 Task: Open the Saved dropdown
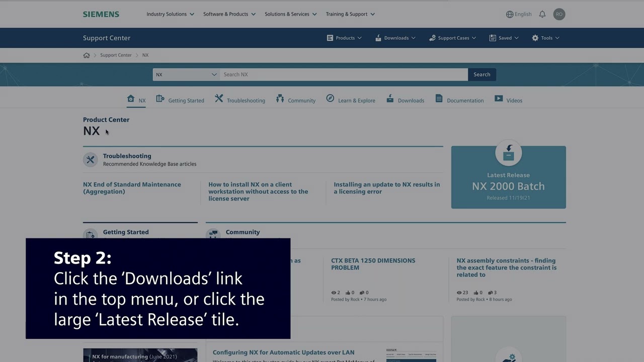click(504, 38)
